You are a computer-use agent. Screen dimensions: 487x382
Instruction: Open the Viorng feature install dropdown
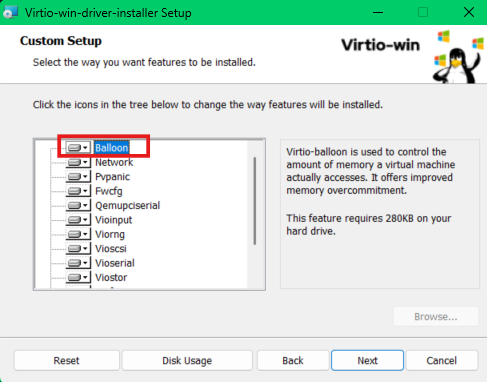[78, 234]
